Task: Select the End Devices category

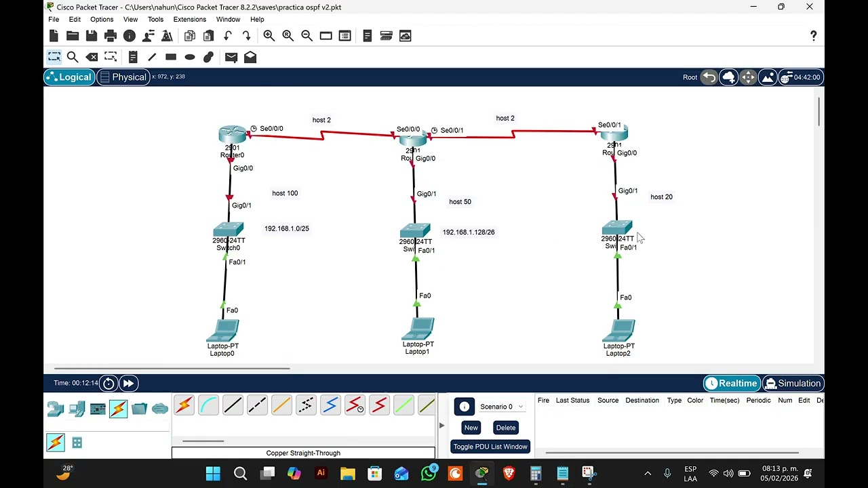Action: [77, 409]
